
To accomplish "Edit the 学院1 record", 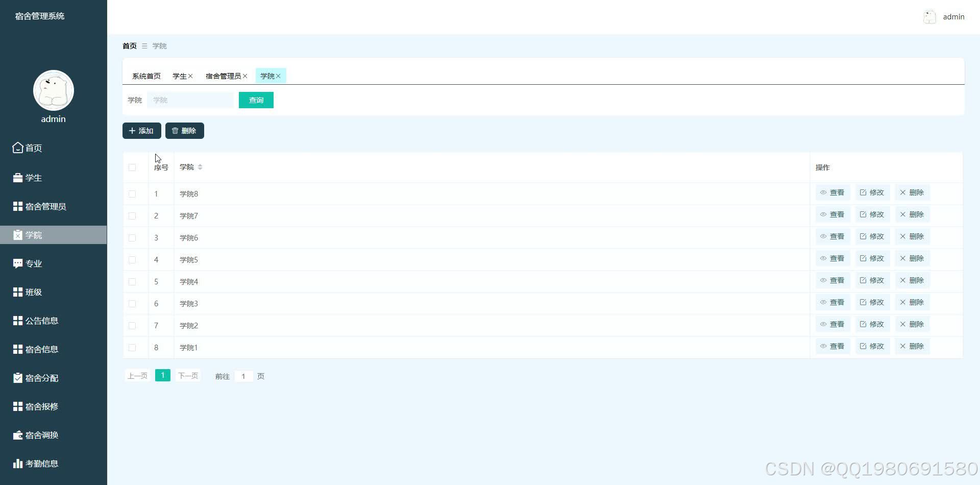I will pos(872,346).
